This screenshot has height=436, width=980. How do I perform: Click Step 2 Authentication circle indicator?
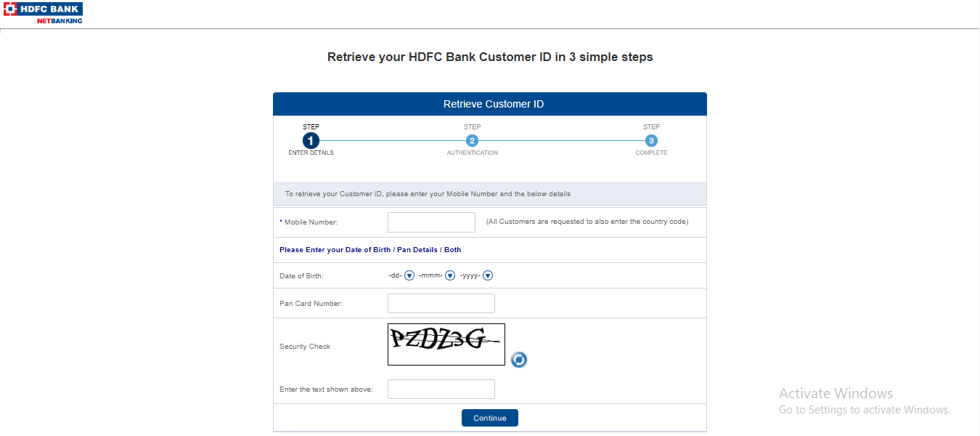pos(472,140)
